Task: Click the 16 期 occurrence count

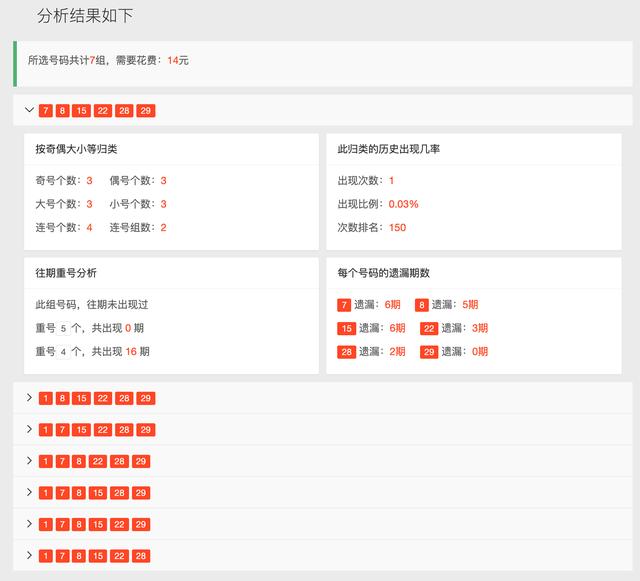Action: [132, 352]
